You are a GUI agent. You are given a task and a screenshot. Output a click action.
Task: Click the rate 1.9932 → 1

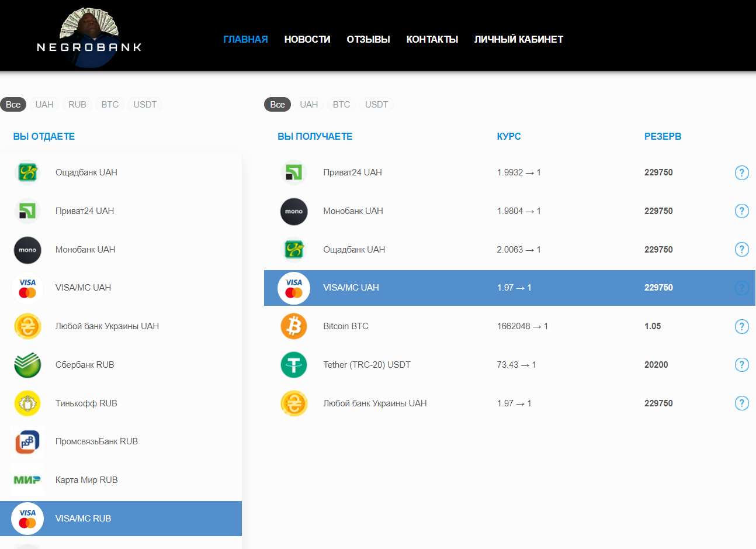(519, 172)
